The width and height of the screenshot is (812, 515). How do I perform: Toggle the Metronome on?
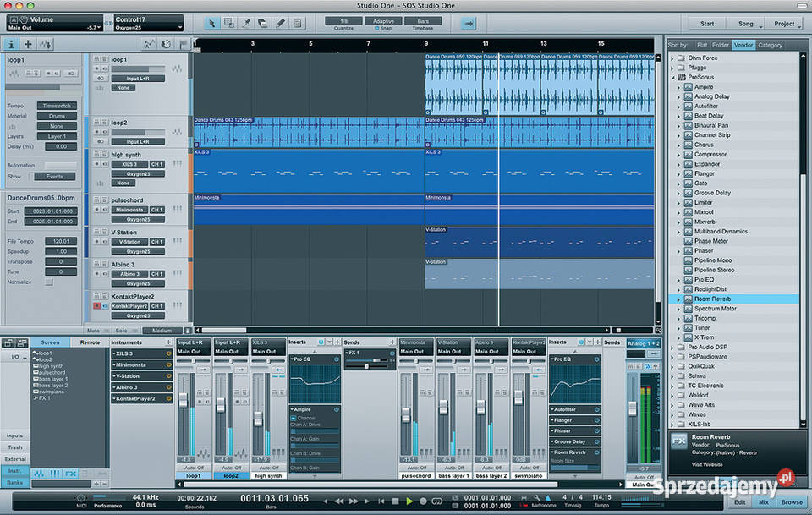548,499
